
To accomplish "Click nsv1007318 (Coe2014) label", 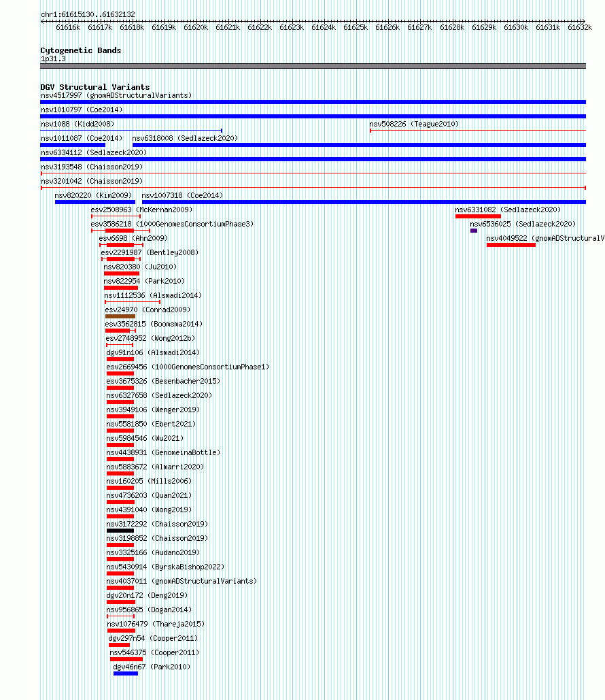I will coord(182,195).
